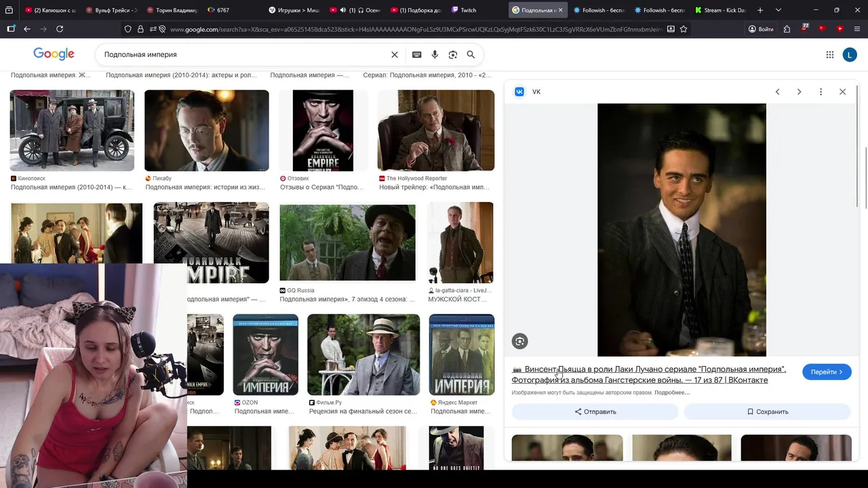Click the VK source icon in preview

(519, 91)
